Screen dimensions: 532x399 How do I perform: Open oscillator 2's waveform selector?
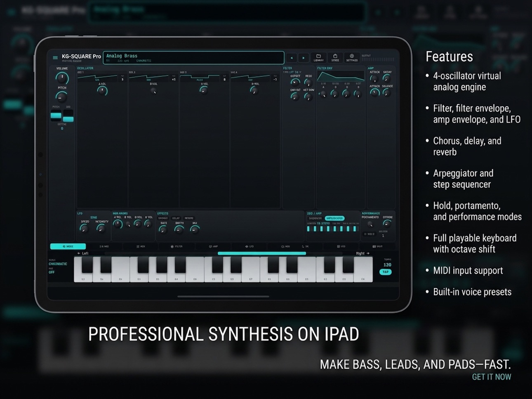click(148, 78)
